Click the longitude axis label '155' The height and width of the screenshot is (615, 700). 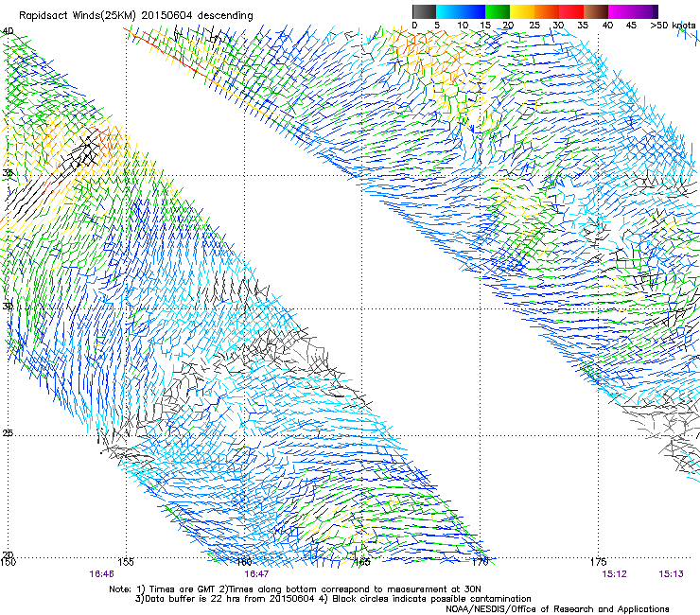click(x=126, y=562)
